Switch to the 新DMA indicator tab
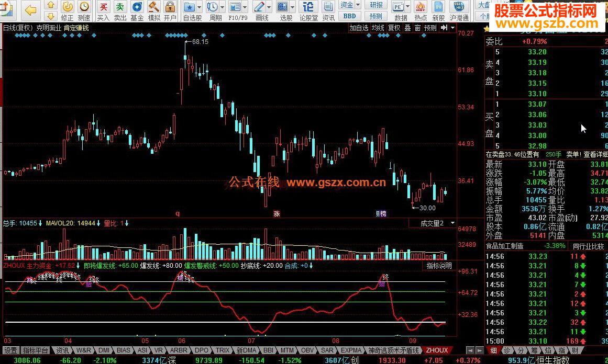 [247, 350]
